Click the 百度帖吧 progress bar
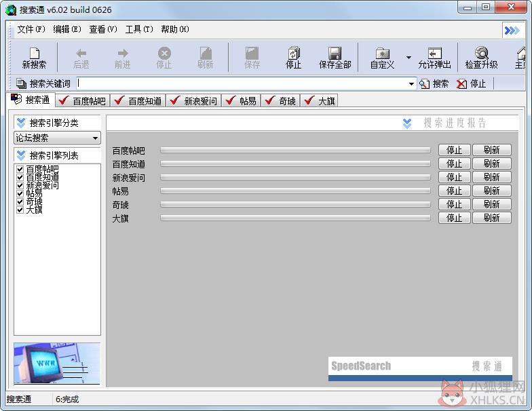Screen dimensions: 532x411 pos(295,150)
